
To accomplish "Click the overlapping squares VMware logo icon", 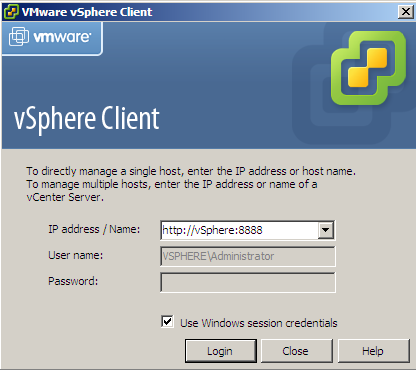I will [x=19, y=36].
